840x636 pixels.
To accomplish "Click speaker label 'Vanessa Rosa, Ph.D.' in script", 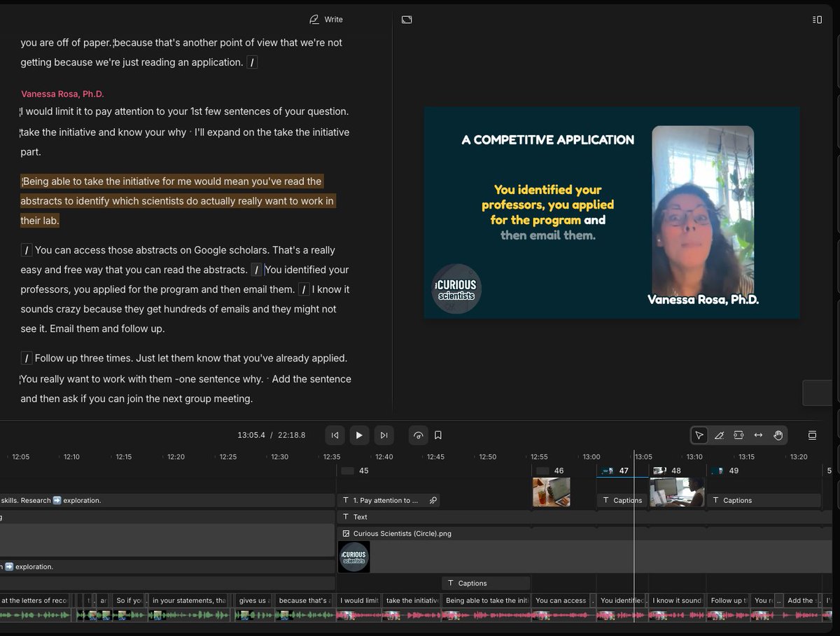I will [62, 94].
